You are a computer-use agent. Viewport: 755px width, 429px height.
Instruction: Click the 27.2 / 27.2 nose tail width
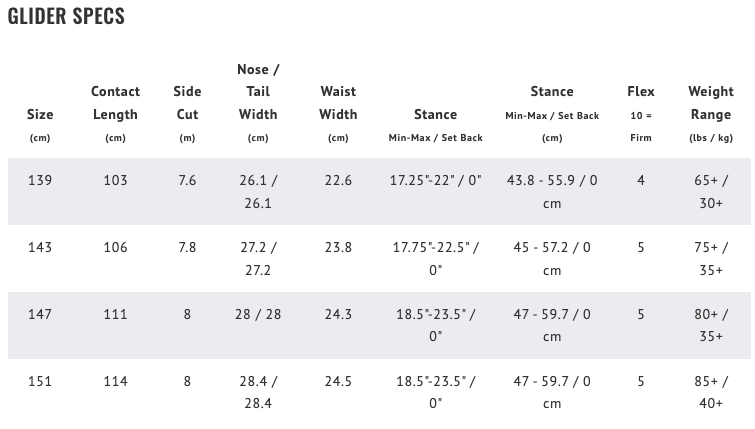click(258, 258)
